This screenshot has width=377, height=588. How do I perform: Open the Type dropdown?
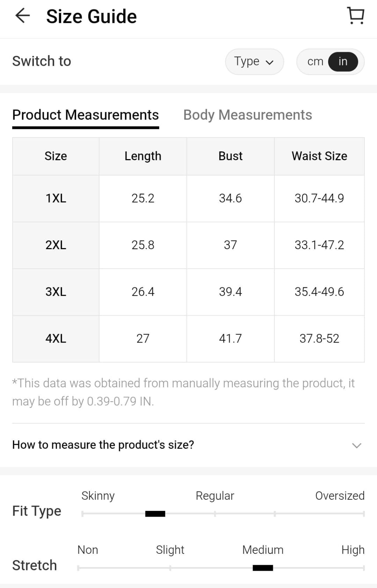[x=254, y=61]
